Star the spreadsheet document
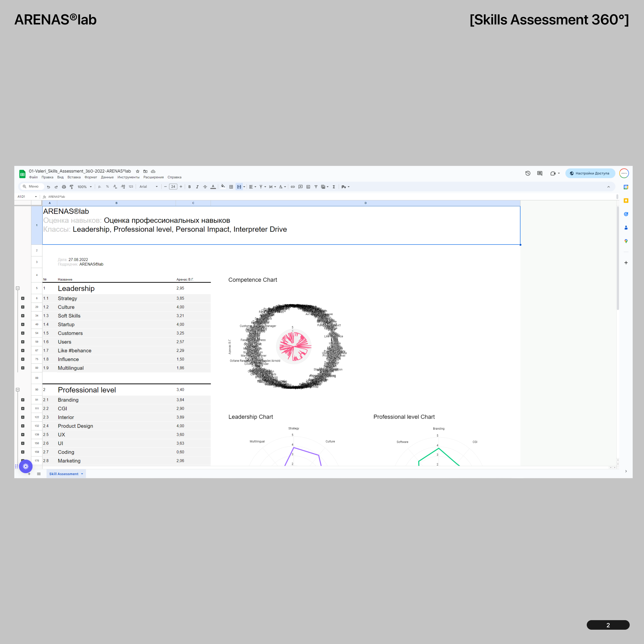The image size is (644, 644). [x=137, y=171]
